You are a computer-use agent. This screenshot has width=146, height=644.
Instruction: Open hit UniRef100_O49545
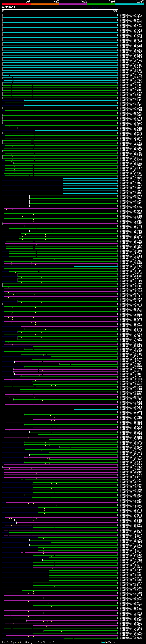point(131,15)
